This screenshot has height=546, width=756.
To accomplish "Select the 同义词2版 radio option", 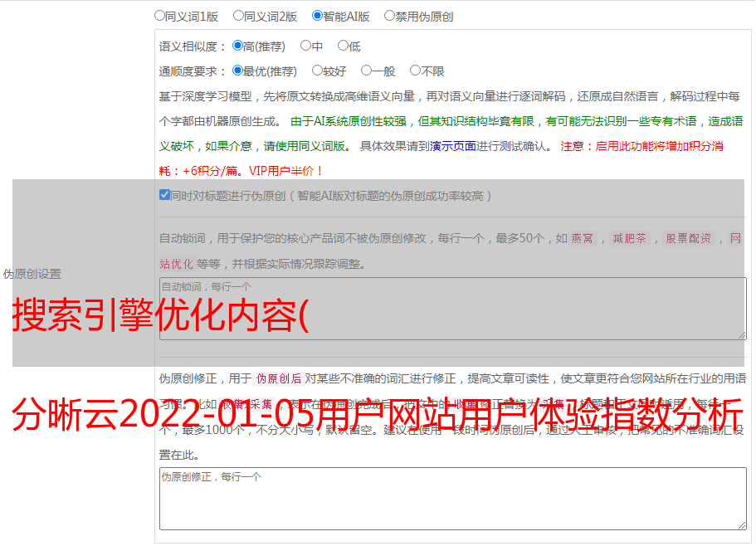I will pyautogui.click(x=238, y=16).
